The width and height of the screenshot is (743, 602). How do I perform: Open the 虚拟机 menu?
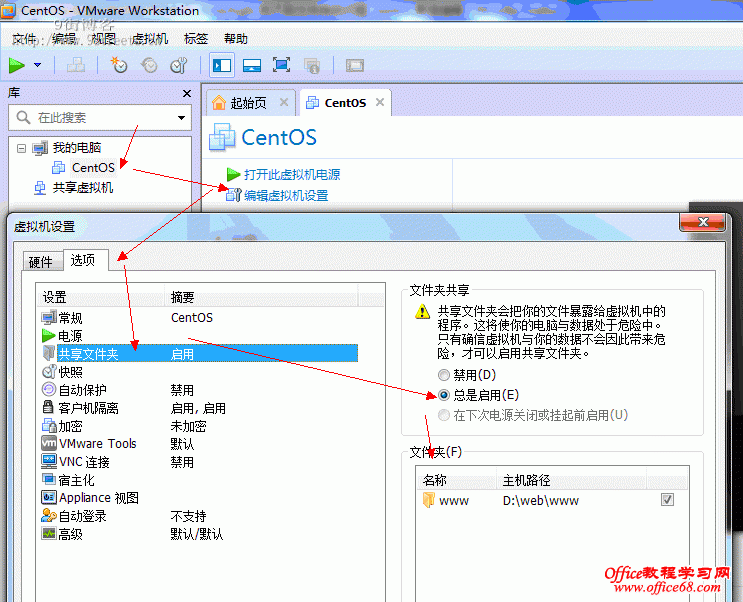tap(149, 39)
